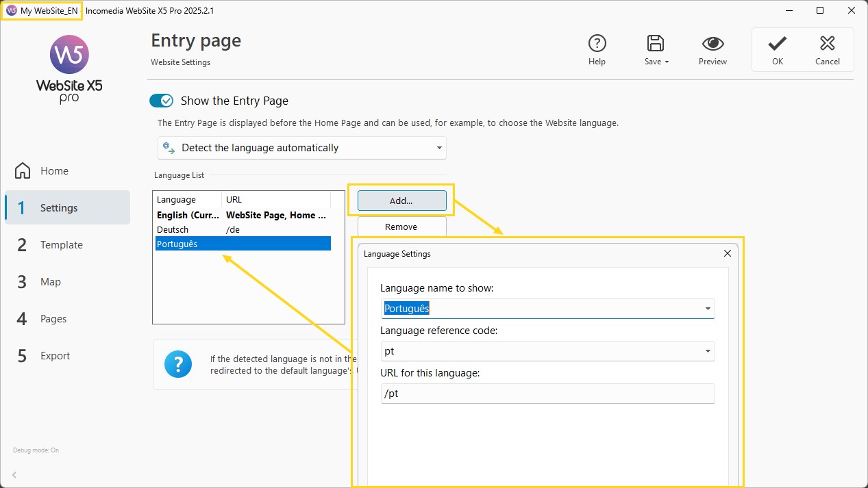868x488 pixels.
Task: Open the Language reference code dropdown
Action: tap(547, 351)
